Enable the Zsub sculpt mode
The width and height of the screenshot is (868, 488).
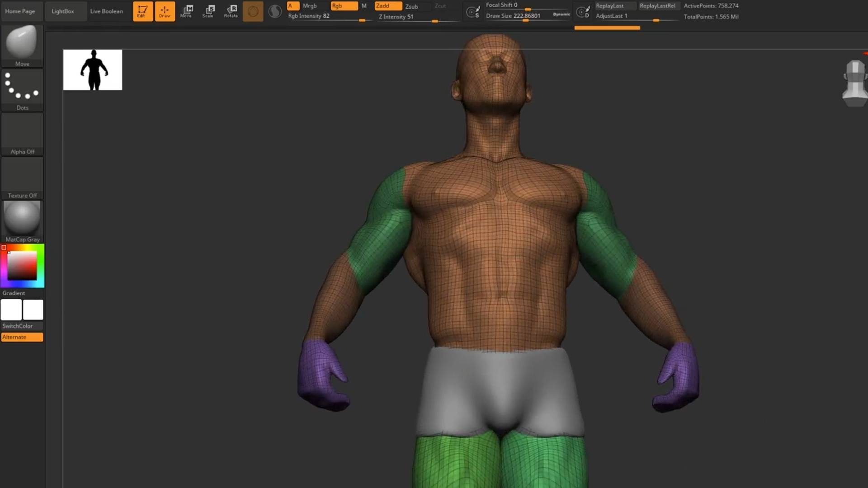click(x=411, y=6)
